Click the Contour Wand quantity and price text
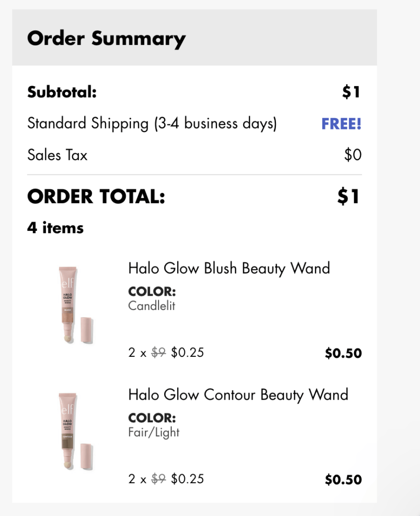The height and width of the screenshot is (516, 420). tap(166, 479)
